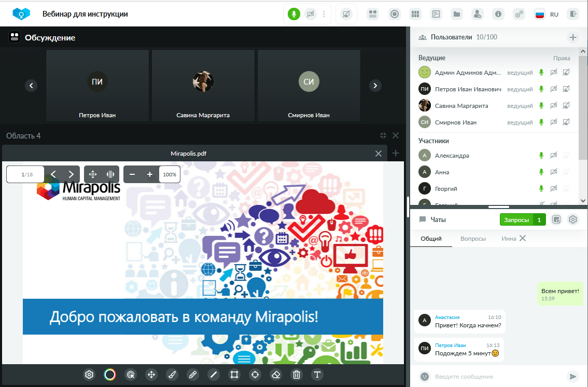
Task: Open the drawing color picker ring
Action: click(110, 375)
